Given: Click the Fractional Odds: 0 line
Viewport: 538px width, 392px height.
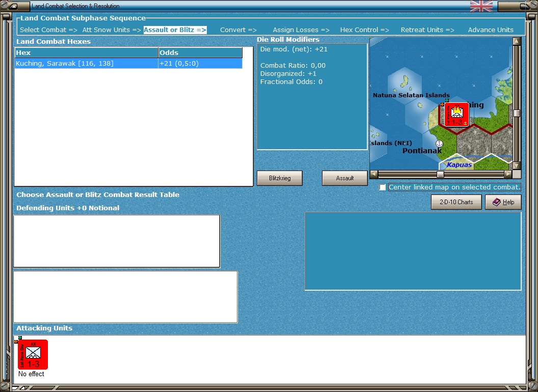Looking at the screenshot, I should (291, 82).
